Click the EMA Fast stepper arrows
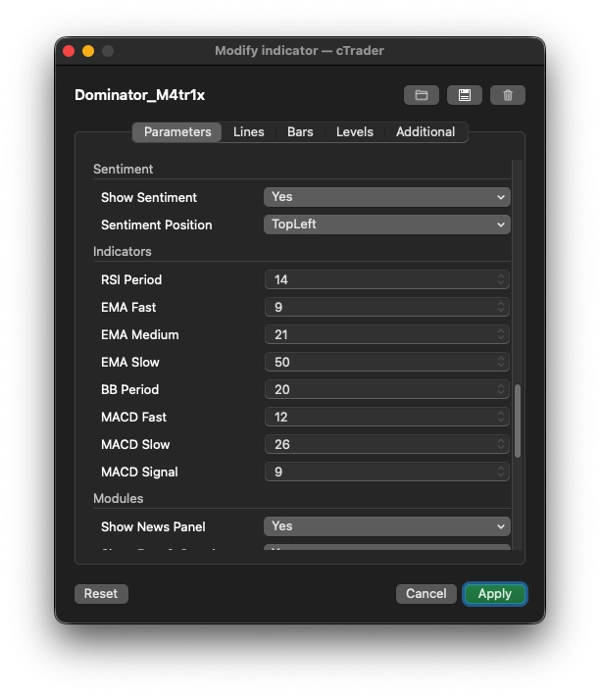Viewport: 600px width, 696px height. point(501,307)
